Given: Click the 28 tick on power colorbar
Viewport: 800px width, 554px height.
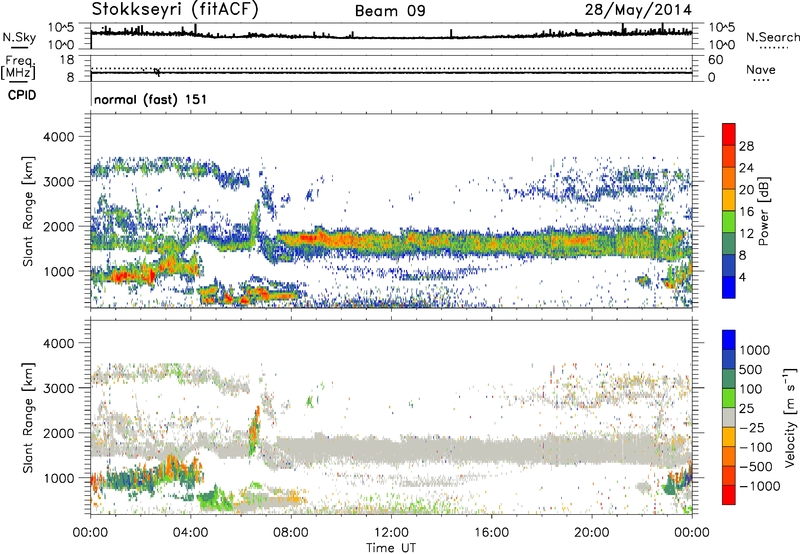Looking at the screenshot, I should [x=746, y=146].
